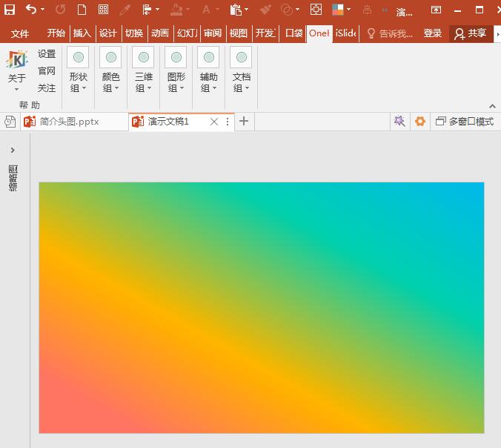This screenshot has height=448, width=501.
Task: Expand the collapsed thumbnail pane chevron
Action: (x=13, y=151)
